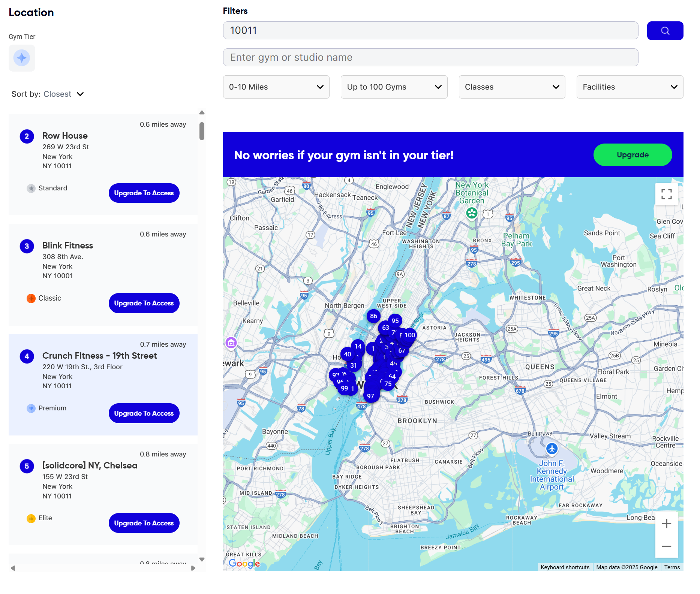Click the gym list scroll right arrow
Image resolution: width=700 pixels, height=594 pixels.
tap(193, 568)
